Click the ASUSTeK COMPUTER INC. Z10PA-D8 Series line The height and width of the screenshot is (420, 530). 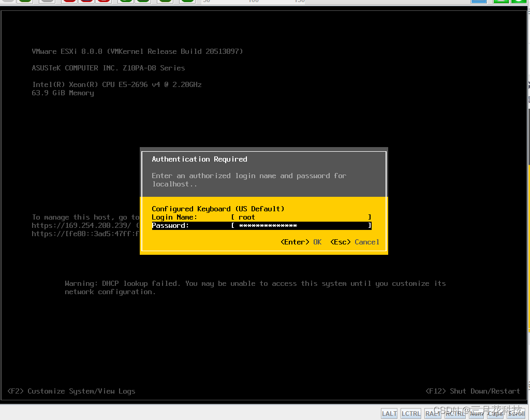coord(108,68)
